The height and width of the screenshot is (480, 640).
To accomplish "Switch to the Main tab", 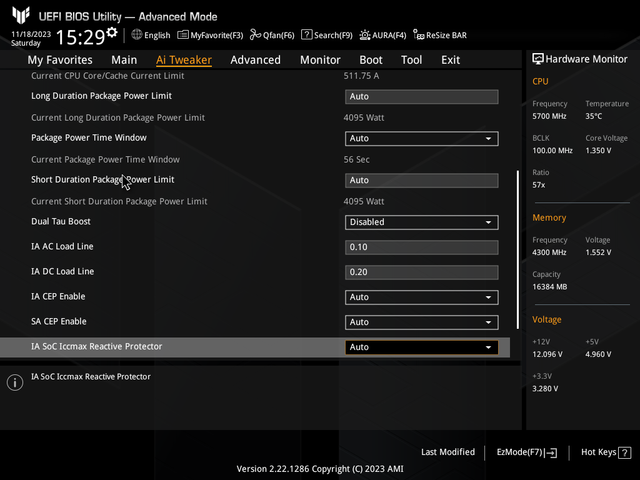I will pyautogui.click(x=124, y=60).
